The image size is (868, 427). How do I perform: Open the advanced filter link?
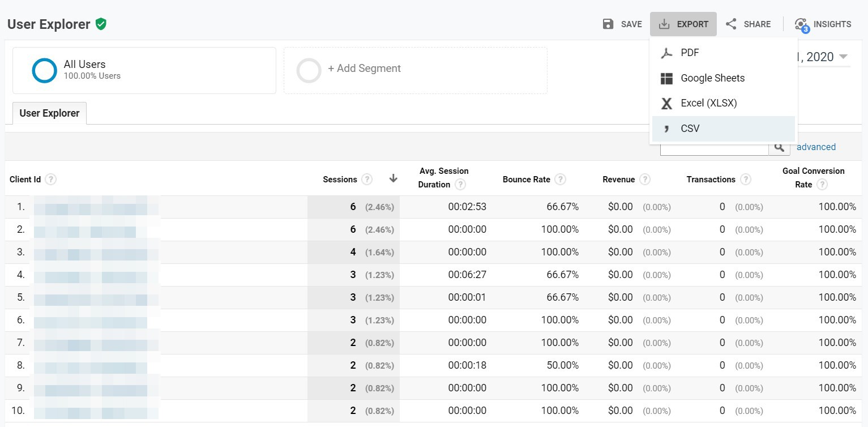(x=816, y=147)
